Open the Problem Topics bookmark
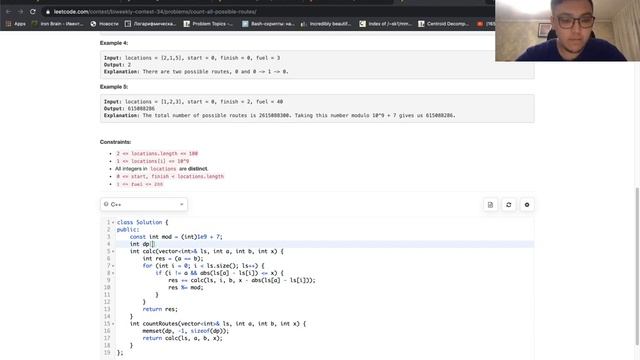 point(209,24)
